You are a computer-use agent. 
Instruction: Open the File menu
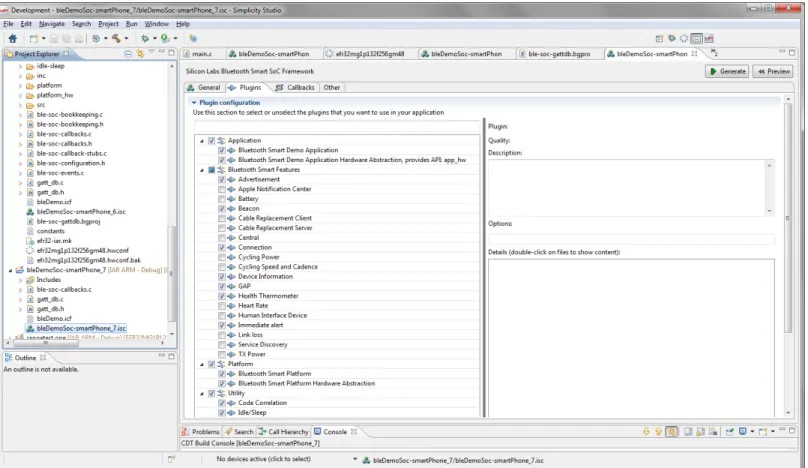[8, 24]
